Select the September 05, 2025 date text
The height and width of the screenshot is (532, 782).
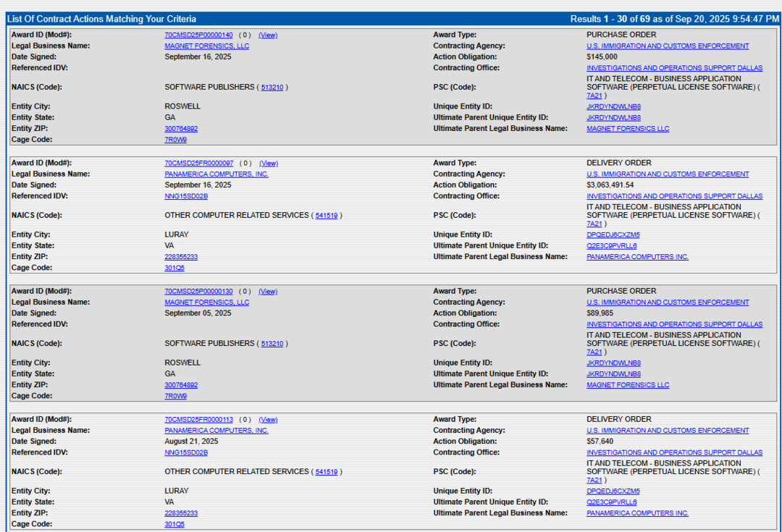click(198, 313)
